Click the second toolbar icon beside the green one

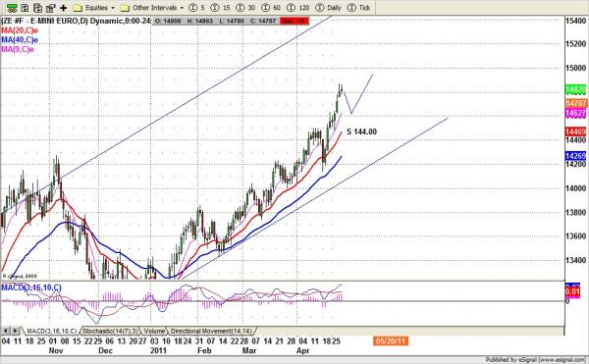(x=25, y=8)
